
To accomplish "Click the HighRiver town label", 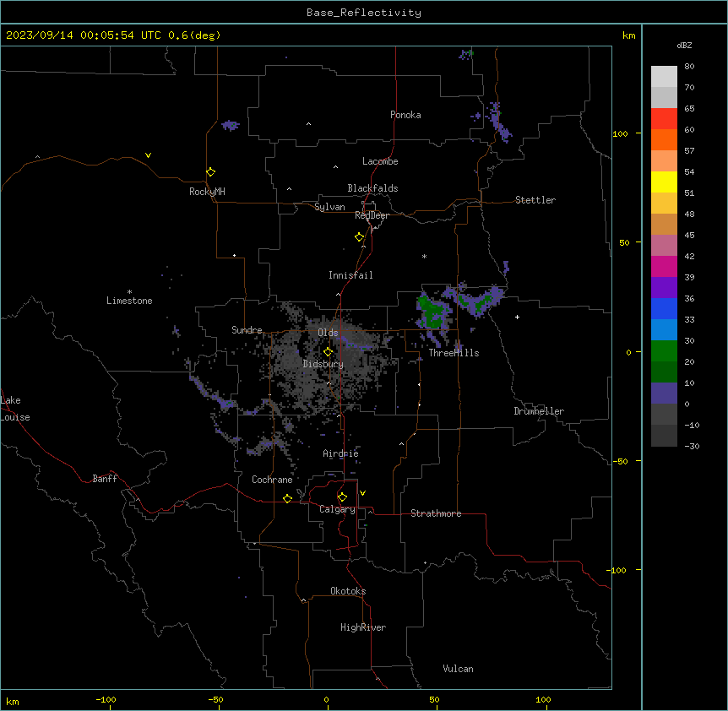I will point(363,627).
